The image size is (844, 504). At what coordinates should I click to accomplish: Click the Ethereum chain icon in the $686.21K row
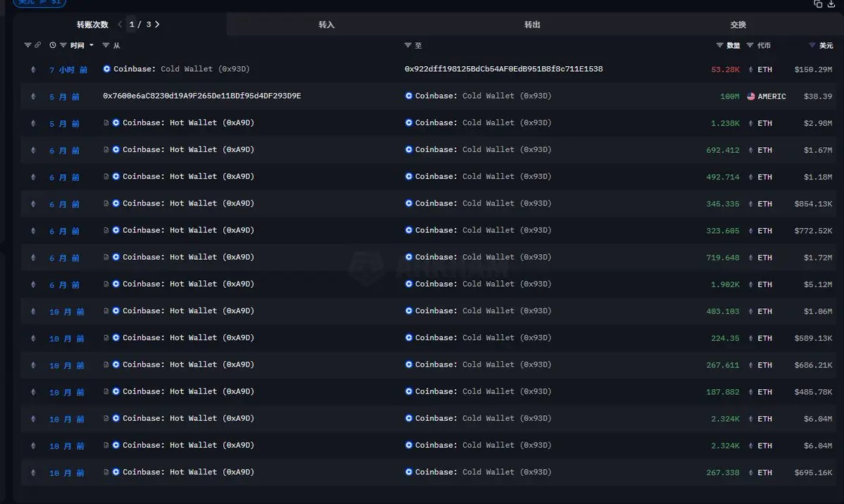pos(33,365)
